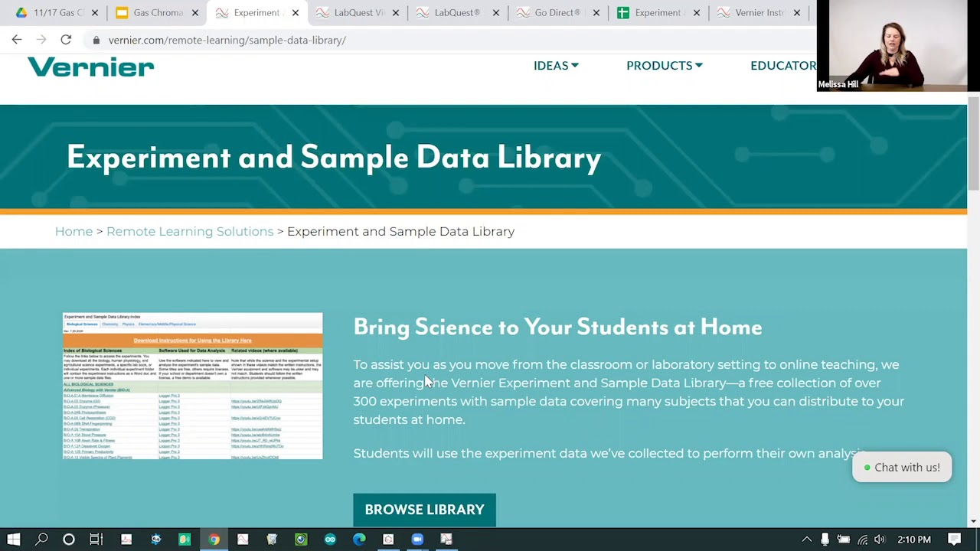Close the 'Gas Chroma' tab
This screenshot has height=551, width=980.
coord(195,13)
